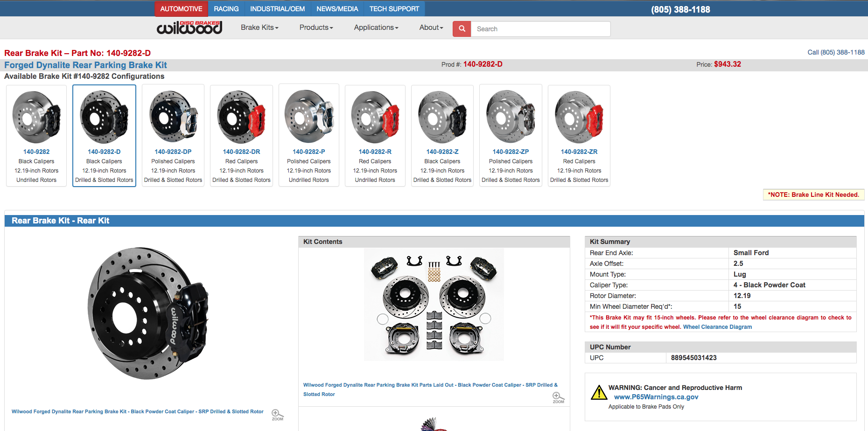868x431 pixels.
Task: Open the 140-9282 part number link
Action: click(36, 152)
